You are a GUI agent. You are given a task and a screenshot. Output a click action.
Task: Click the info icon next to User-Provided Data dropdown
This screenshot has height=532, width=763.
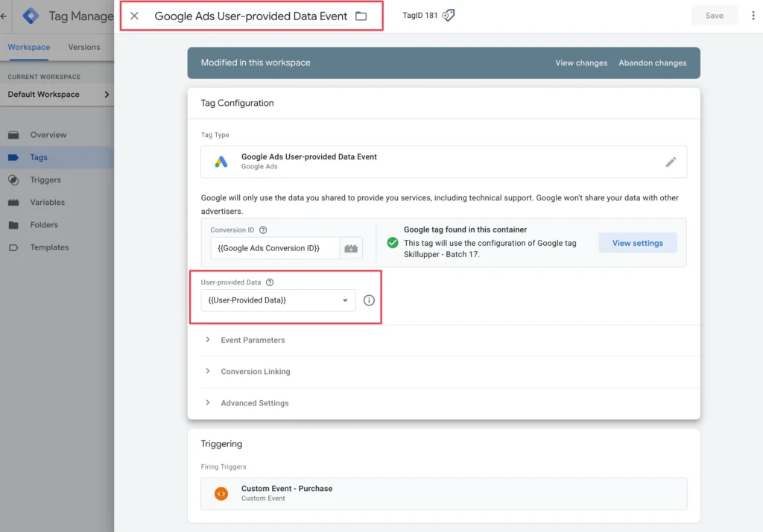(x=369, y=300)
